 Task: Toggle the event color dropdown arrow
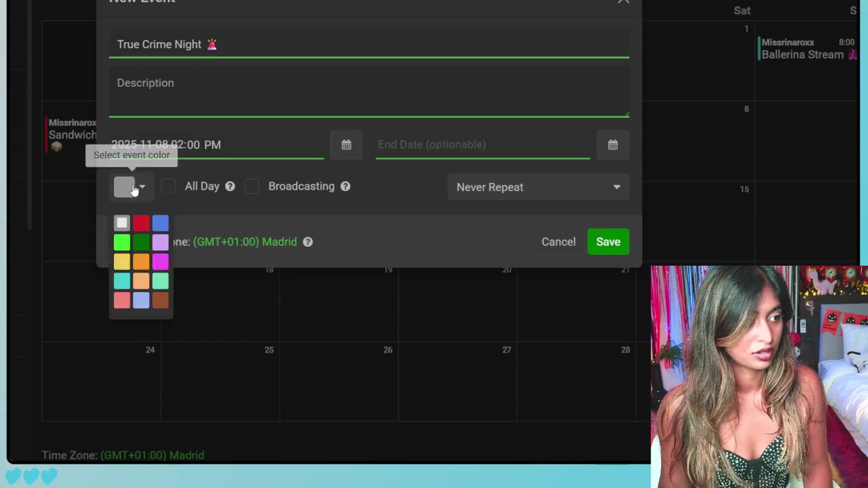coord(142,187)
